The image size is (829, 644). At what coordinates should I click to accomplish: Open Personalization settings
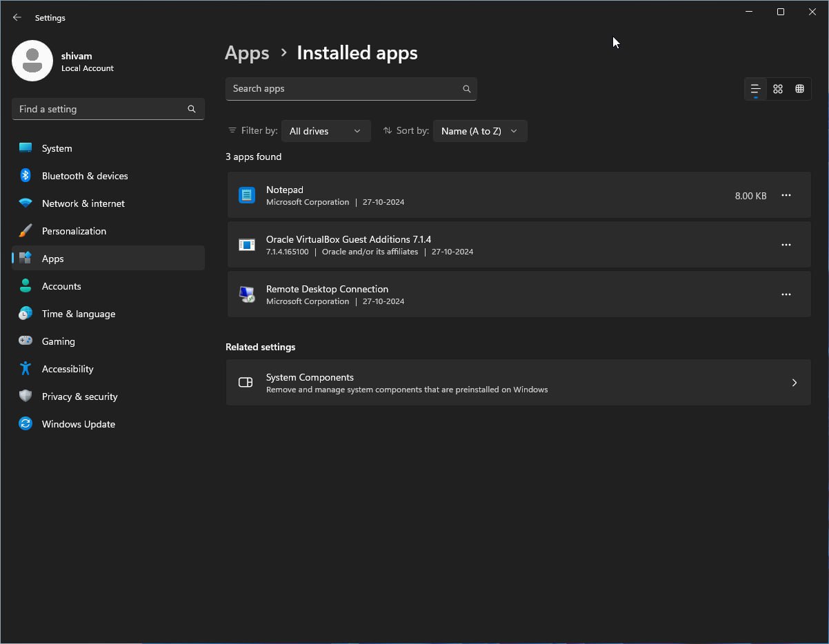click(108, 231)
